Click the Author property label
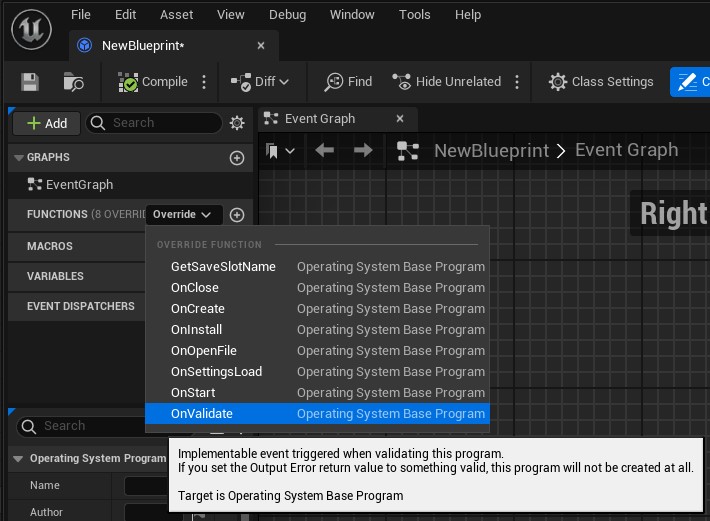Screen dimensions: 710x521 (46, 512)
